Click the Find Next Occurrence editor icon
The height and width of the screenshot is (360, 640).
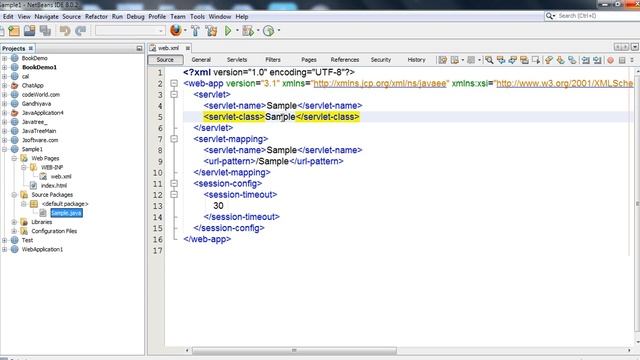(x=513, y=60)
